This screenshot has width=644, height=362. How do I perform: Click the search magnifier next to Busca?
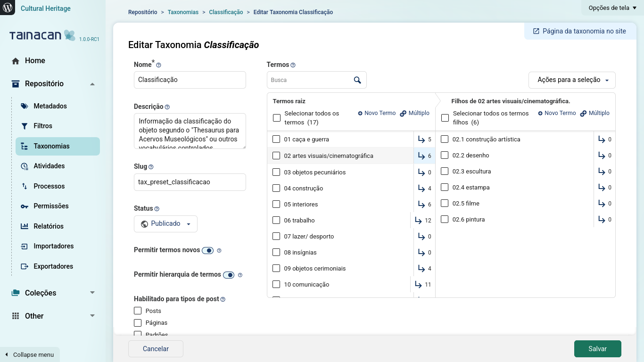(357, 80)
